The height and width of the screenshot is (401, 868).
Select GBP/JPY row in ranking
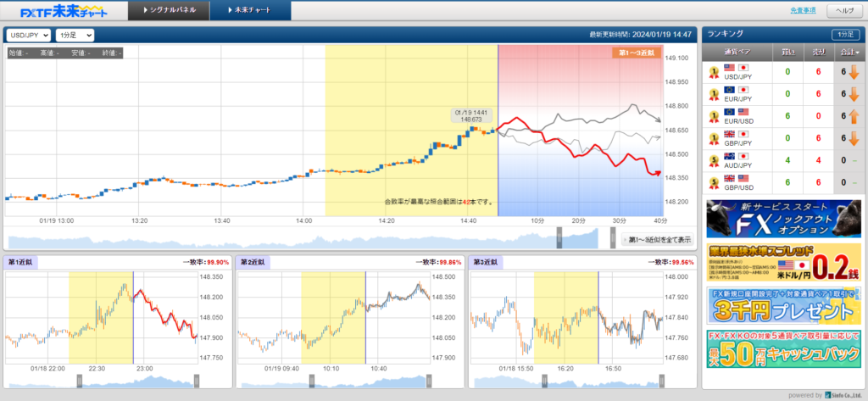(782, 138)
